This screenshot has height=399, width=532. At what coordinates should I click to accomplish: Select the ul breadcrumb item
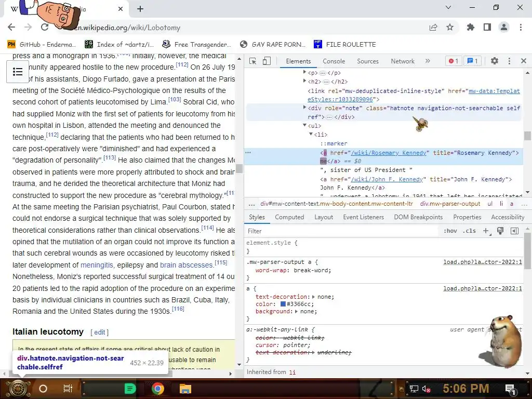[x=490, y=204]
